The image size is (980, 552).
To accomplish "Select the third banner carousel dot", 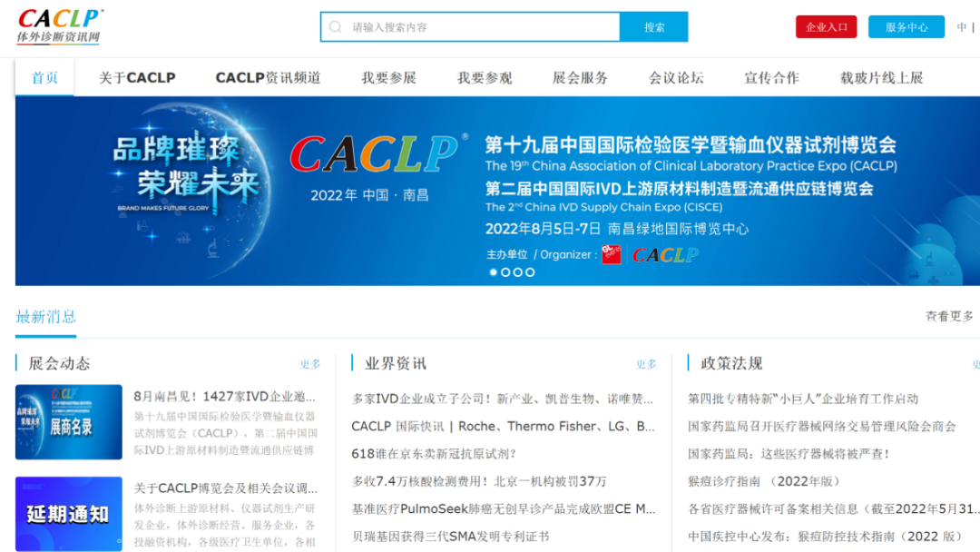I will (517, 272).
